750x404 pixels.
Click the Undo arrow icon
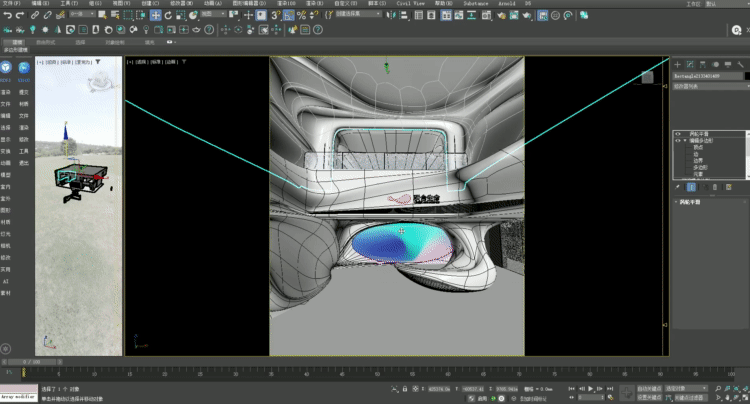coord(7,16)
